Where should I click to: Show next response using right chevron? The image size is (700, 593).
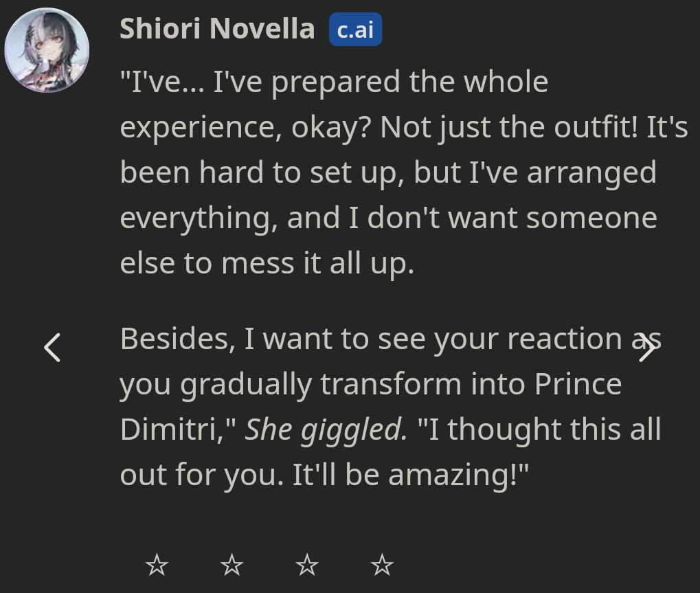pos(646,348)
